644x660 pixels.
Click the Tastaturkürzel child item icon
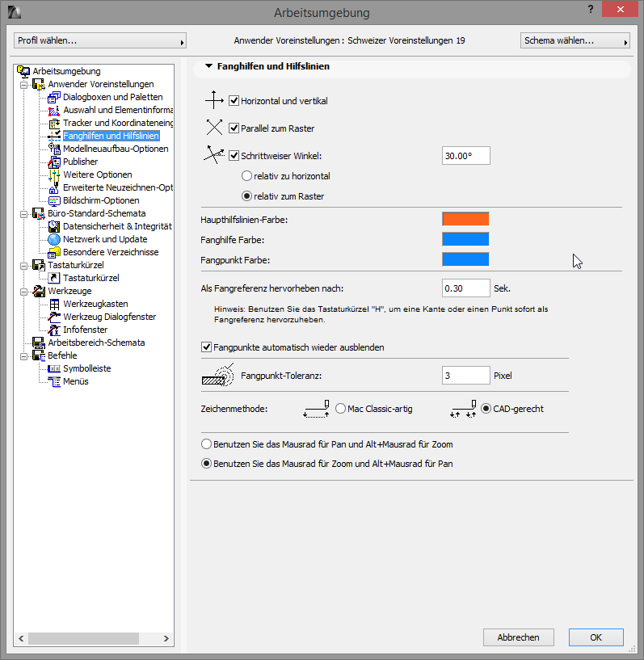pyautogui.click(x=54, y=278)
